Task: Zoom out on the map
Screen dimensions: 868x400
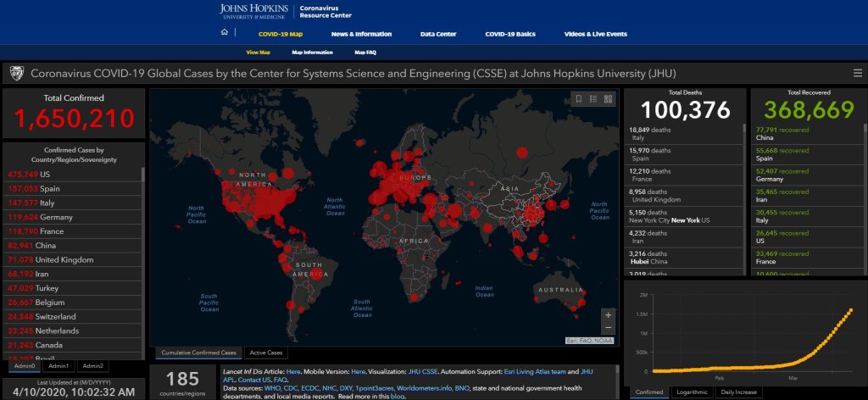Action: pyautogui.click(x=607, y=328)
